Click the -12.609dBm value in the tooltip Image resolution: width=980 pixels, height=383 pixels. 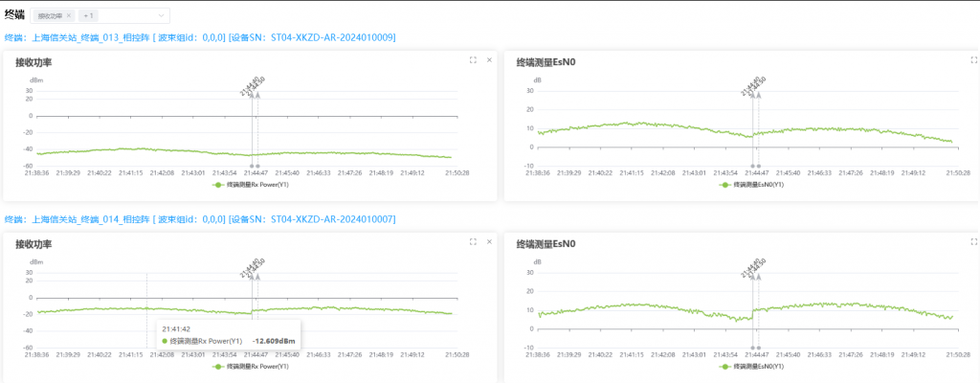point(273,342)
